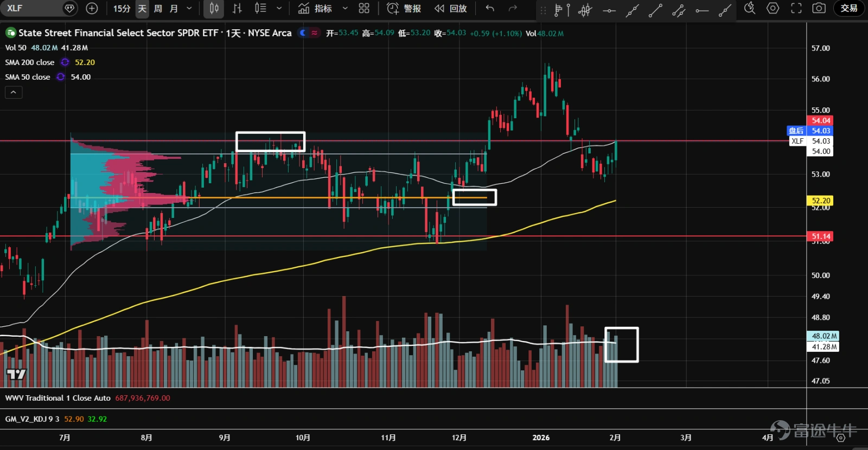Click the 交易 trade button
This screenshot has height=450, width=868.
tap(849, 8)
